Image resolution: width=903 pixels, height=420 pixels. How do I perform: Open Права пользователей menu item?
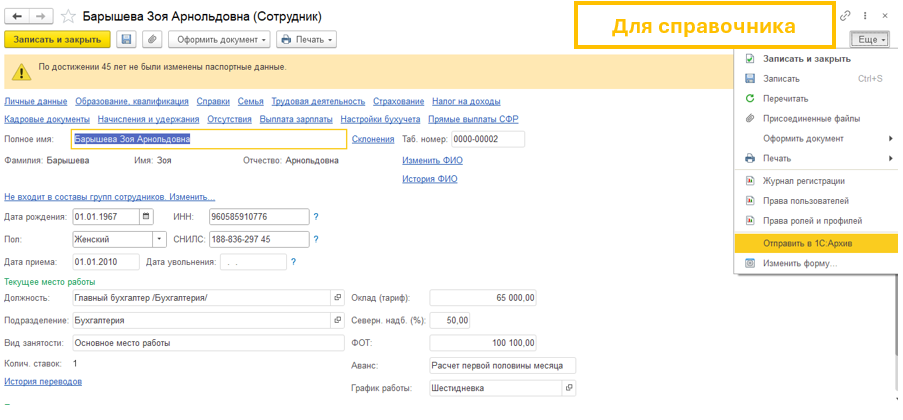click(x=816, y=201)
